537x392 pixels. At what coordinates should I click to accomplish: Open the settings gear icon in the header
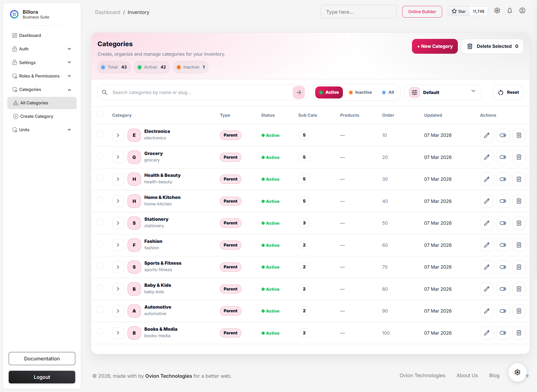[x=497, y=11]
